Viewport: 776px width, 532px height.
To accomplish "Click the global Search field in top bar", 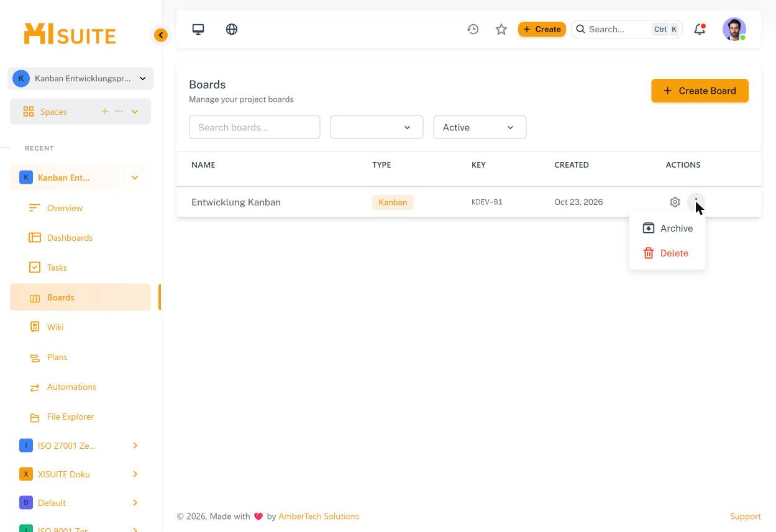I will pyautogui.click(x=626, y=29).
